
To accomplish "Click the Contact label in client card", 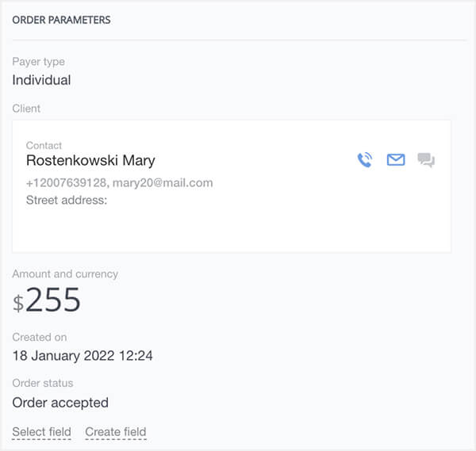I will (44, 146).
